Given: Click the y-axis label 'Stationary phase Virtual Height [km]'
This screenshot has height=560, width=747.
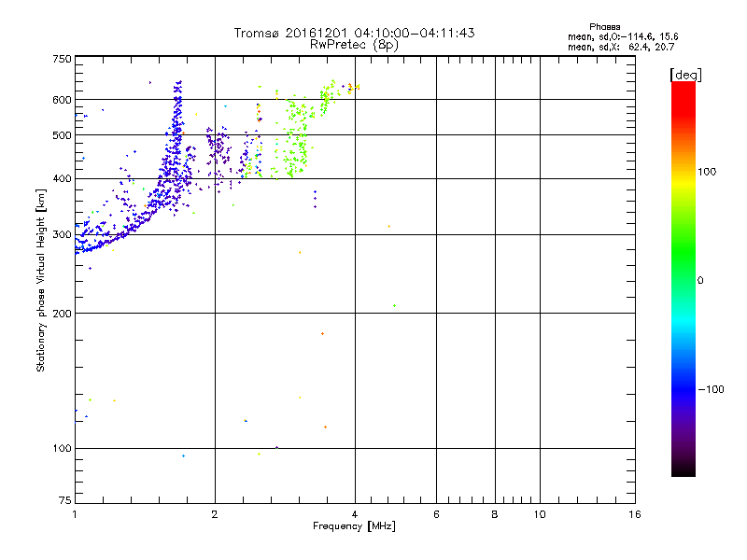Looking at the screenshot, I should point(40,280).
